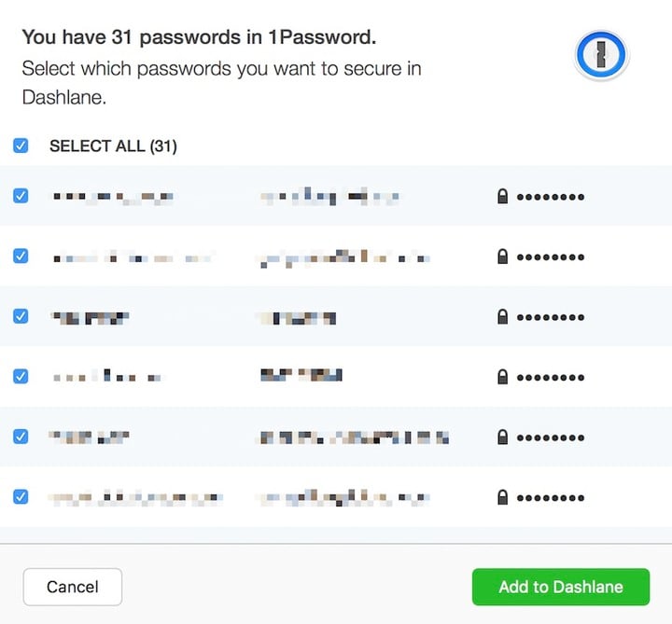Image resolution: width=672 pixels, height=624 pixels.
Task: Click the lock icon in fourth row
Action: (503, 377)
